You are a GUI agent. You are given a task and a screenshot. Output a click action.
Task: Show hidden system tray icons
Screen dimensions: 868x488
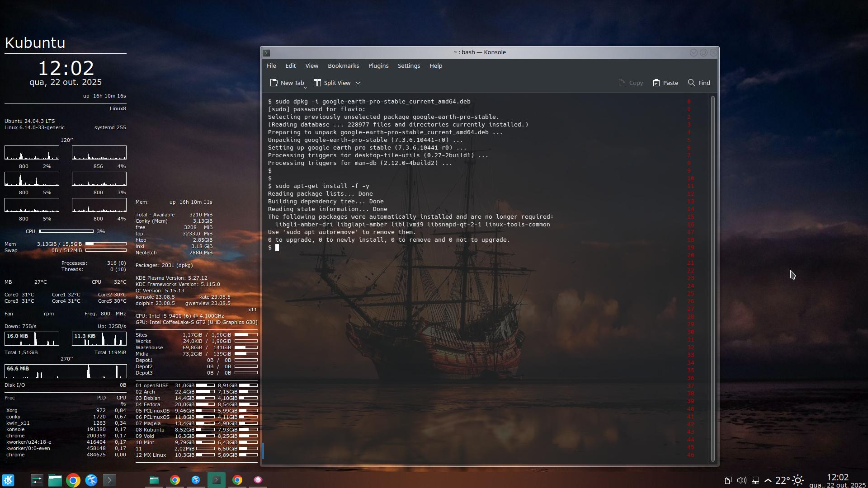click(768, 480)
